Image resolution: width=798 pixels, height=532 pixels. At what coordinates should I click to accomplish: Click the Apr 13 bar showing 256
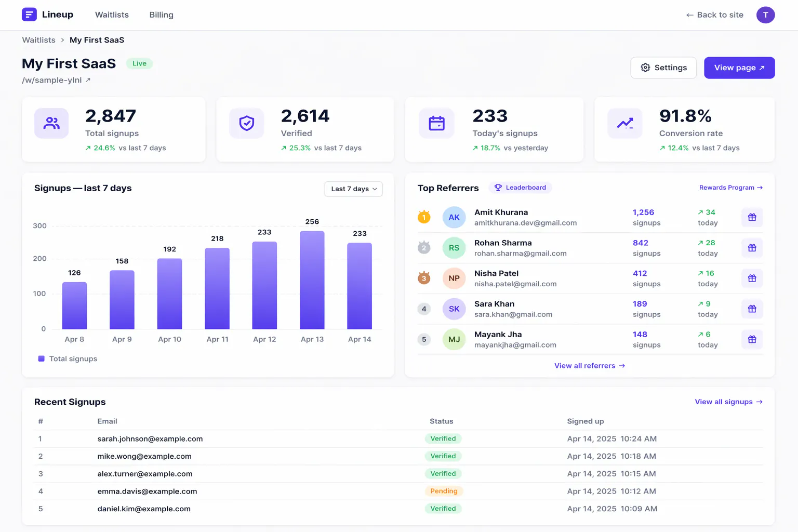point(312,280)
